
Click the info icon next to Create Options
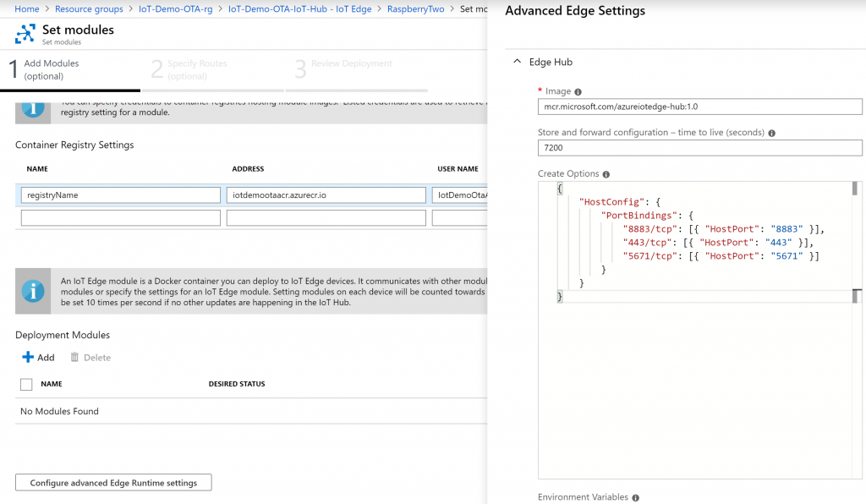(606, 174)
